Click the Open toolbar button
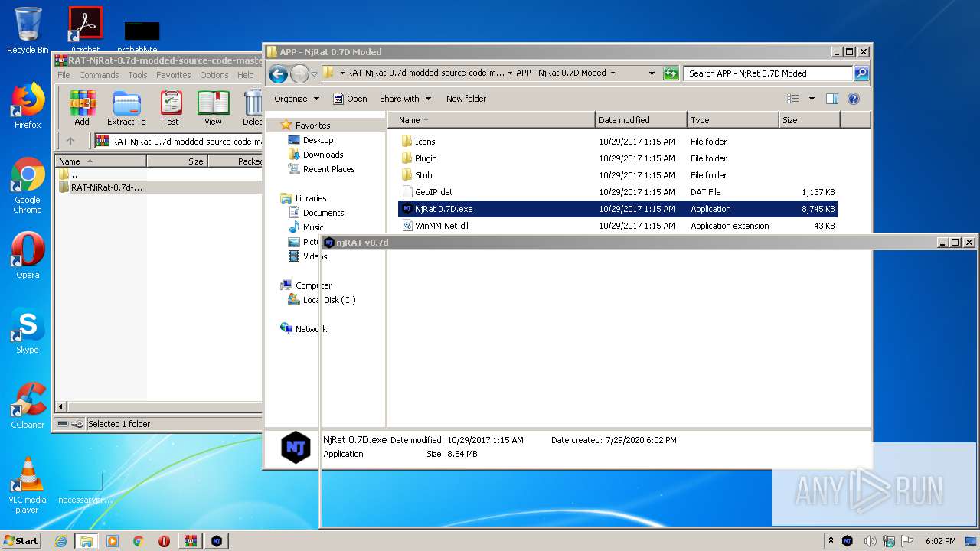 point(350,99)
